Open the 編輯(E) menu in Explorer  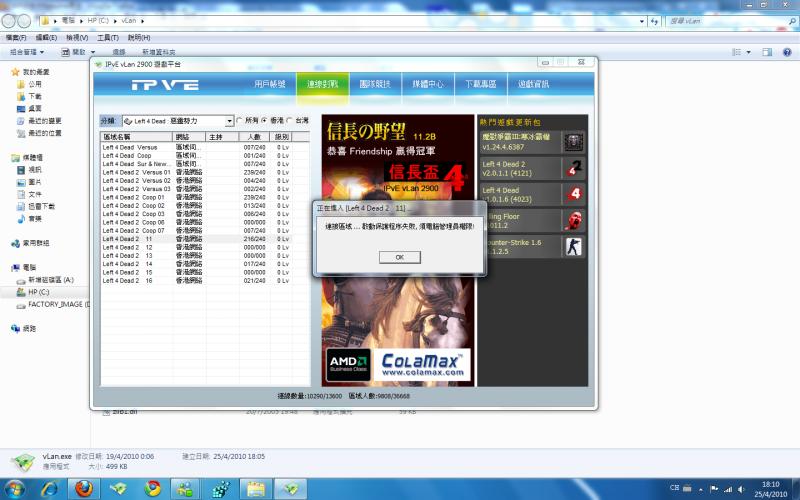coord(46,38)
